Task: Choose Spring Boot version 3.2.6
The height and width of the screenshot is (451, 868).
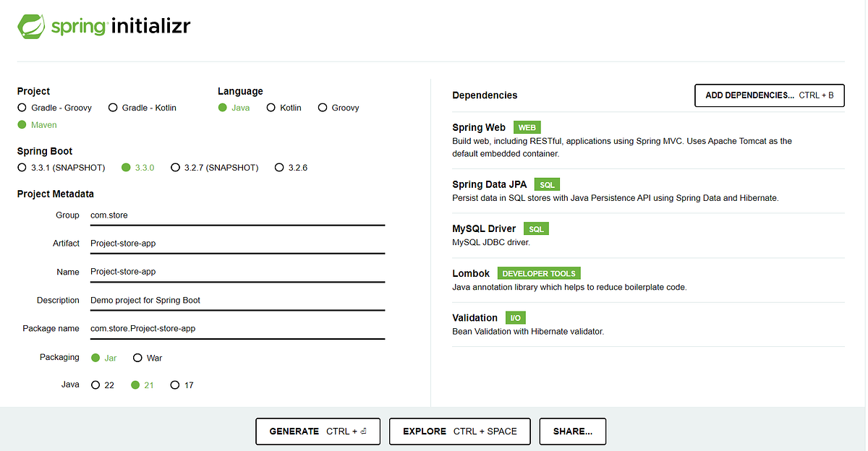Action: pos(279,167)
